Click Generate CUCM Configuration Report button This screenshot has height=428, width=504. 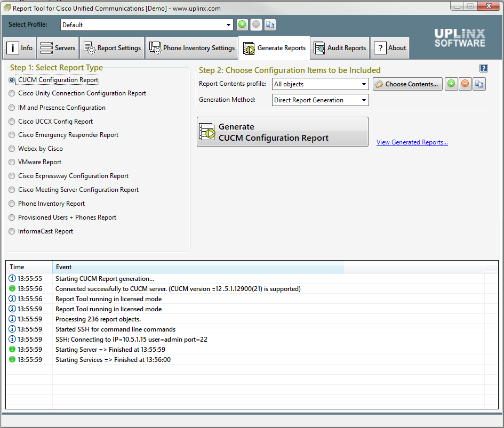[283, 132]
